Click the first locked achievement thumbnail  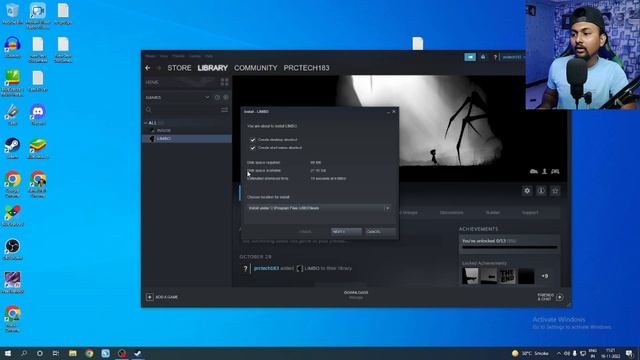click(x=470, y=276)
